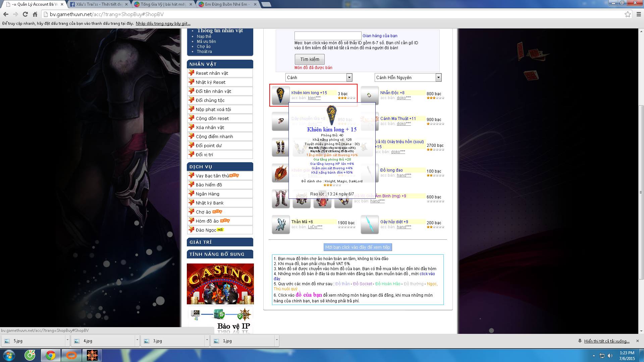
Task: Click the Thoát ra logout link
Action: click(x=204, y=52)
